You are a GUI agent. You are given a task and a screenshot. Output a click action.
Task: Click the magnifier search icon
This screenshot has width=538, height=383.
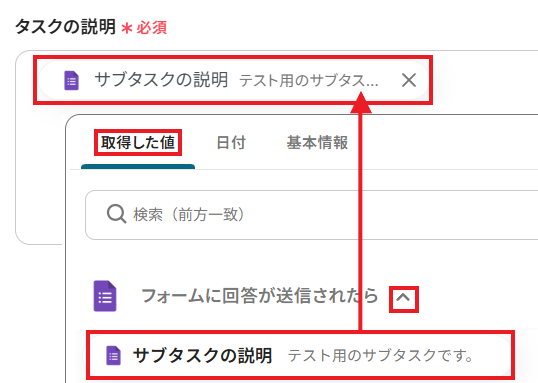[x=116, y=214]
